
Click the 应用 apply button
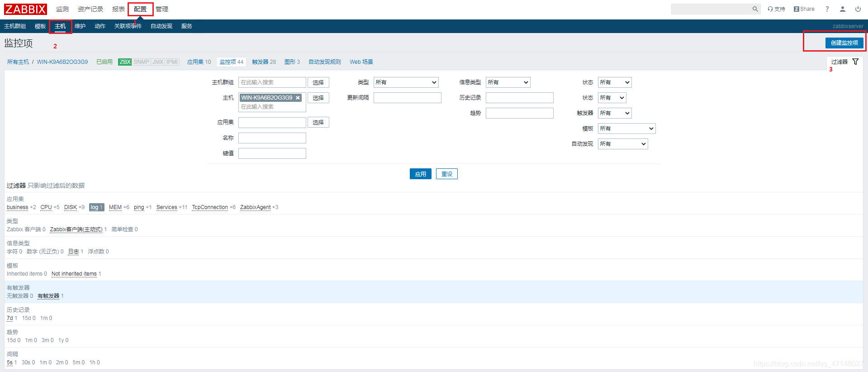click(421, 174)
